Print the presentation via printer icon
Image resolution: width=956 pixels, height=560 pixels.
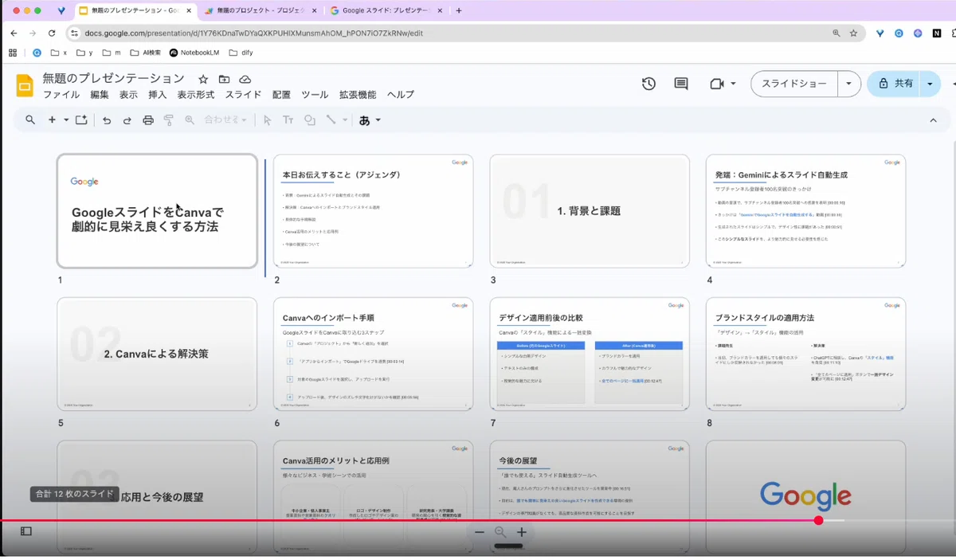click(148, 120)
